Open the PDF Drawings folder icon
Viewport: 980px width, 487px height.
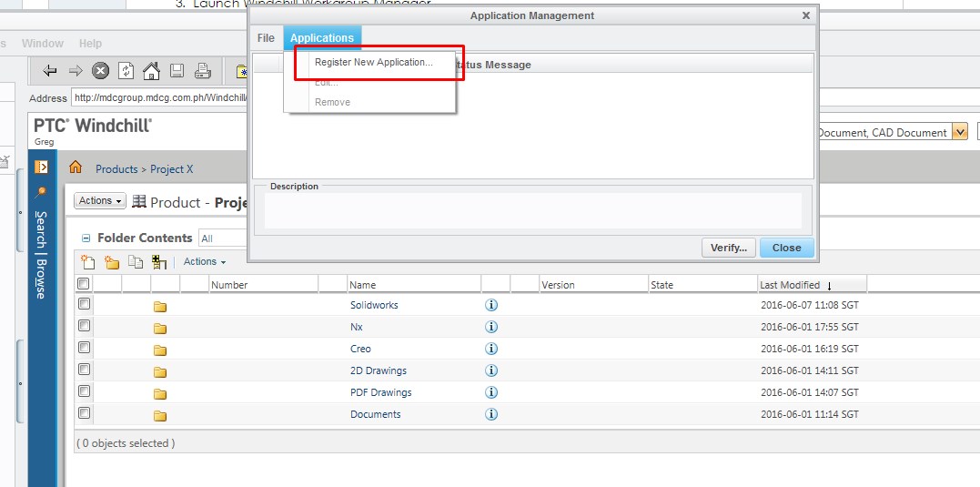pyautogui.click(x=161, y=394)
